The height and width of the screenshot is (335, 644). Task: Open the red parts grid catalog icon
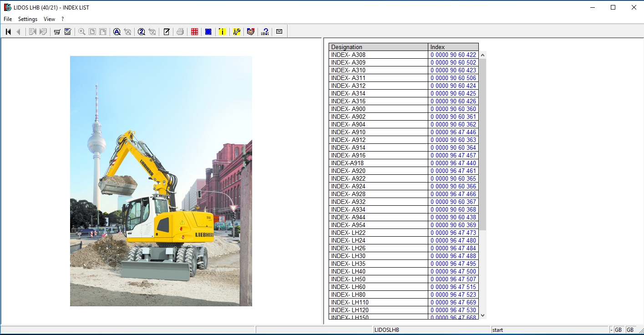point(194,31)
